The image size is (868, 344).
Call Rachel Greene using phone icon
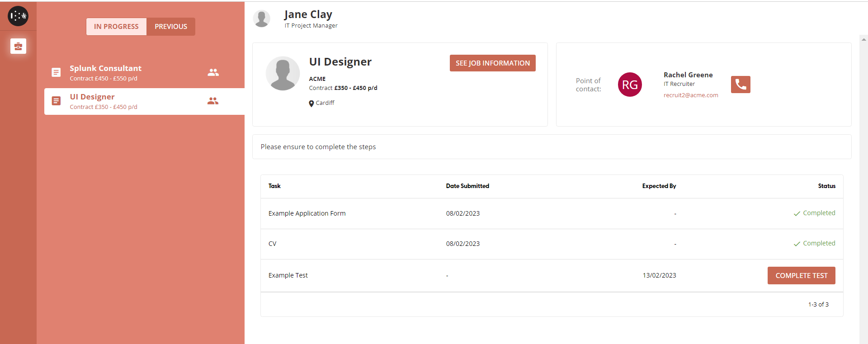tap(740, 85)
